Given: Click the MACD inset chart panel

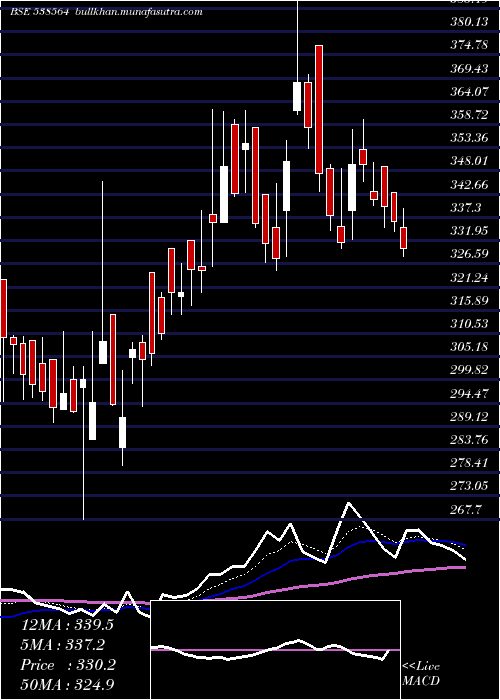Looking at the screenshot, I should (x=275, y=650).
